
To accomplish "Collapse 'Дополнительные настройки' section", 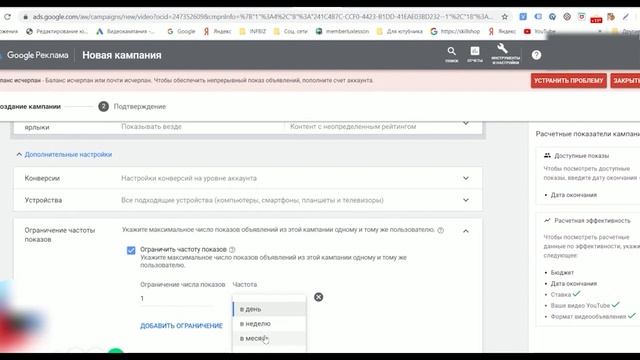I will 64,155.
